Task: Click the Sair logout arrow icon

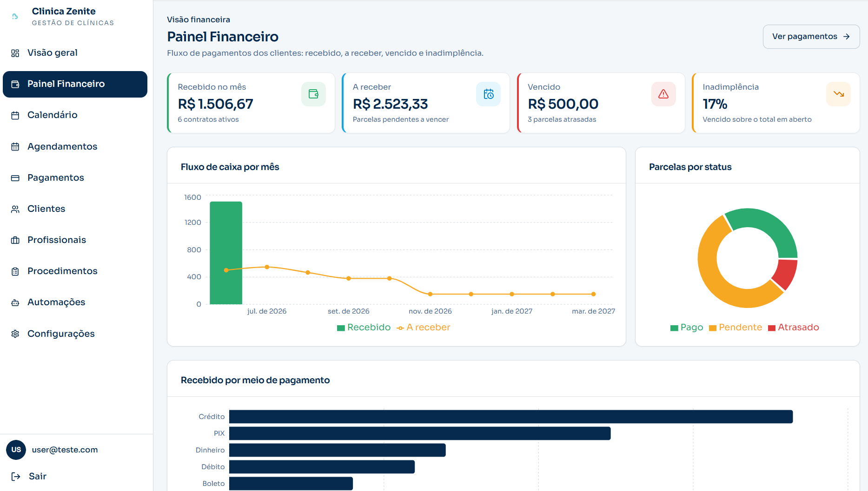Action: [x=16, y=476]
